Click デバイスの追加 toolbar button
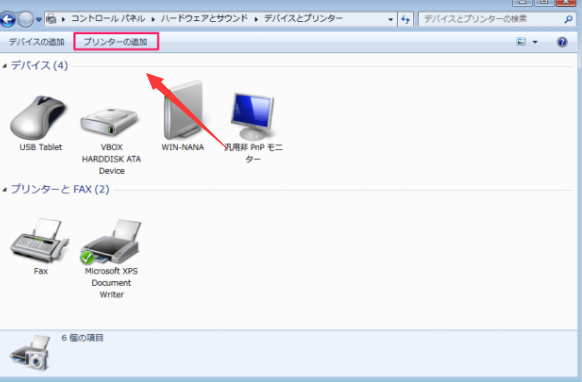The height and width of the screenshot is (382, 582). [36, 42]
